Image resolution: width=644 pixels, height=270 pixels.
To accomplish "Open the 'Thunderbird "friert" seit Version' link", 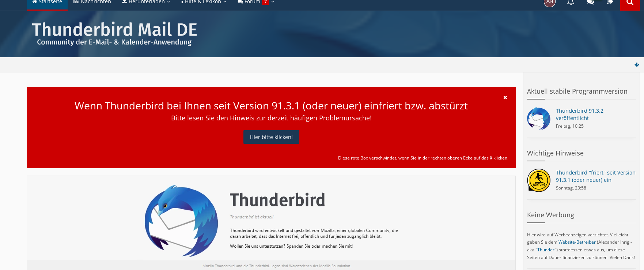I will (596, 176).
